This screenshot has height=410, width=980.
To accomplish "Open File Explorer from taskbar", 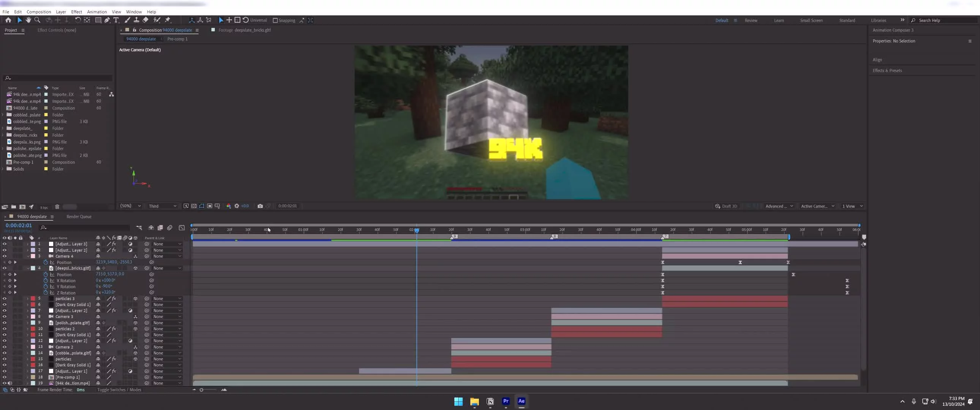I will point(474,401).
